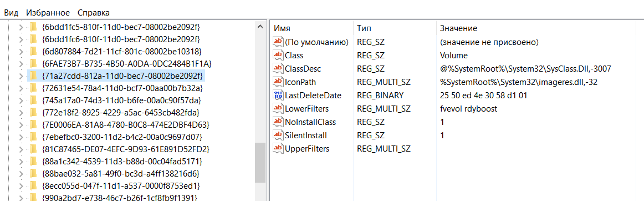
Task: Click folder icon of {6d807884-7d21-11cf-801c-08002be10318}
Action: coord(33,52)
